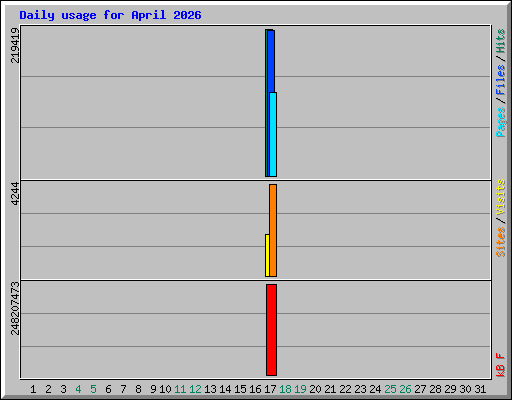Image resolution: width=512 pixels, height=400 pixels.
Task: Click day 21 on the x-axis
Action: 330,389
